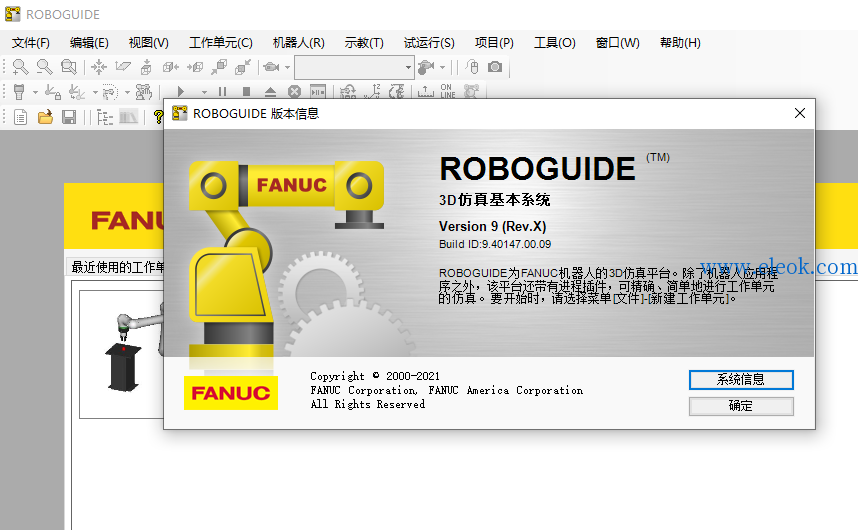The height and width of the screenshot is (530, 858).
Task: Click the plane view icon
Action: coord(123,67)
